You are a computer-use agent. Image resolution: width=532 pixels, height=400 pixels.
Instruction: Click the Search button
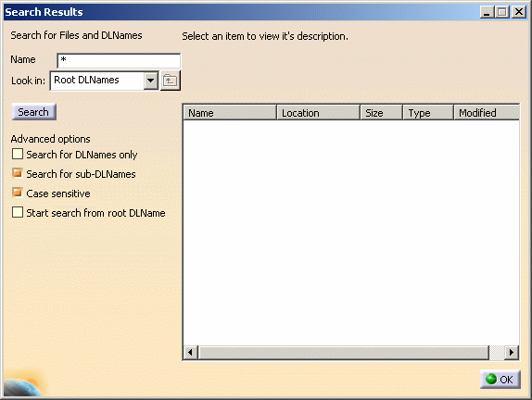[x=33, y=112]
